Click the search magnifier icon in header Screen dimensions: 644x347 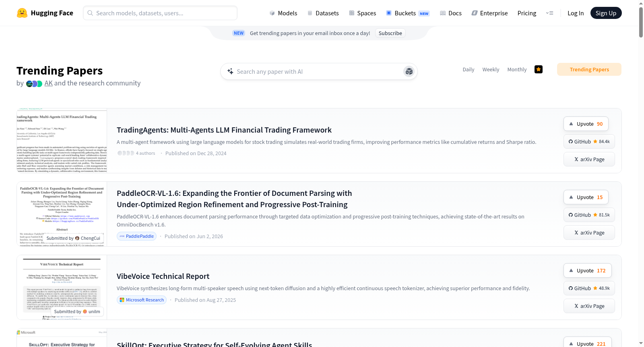pyautogui.click(x=91, y=13)
